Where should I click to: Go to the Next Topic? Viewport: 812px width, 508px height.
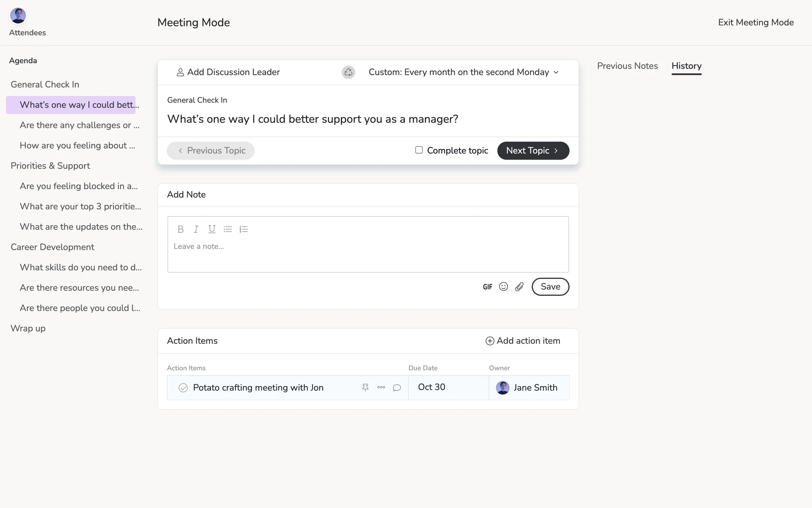(x=533, y=151)
